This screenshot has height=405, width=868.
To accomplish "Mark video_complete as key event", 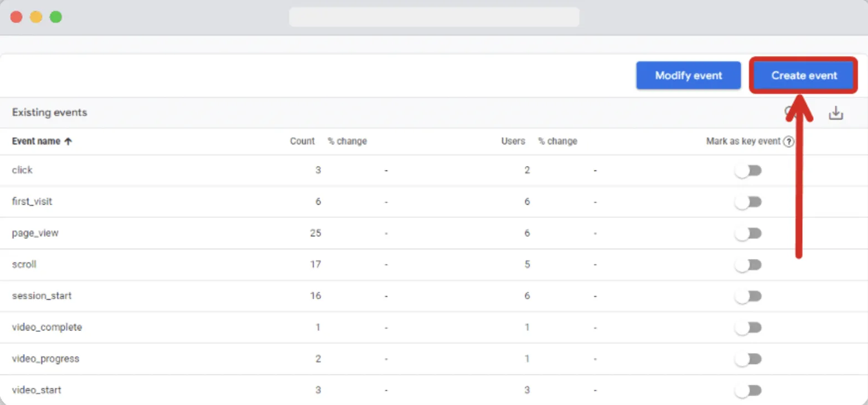I will (x=748, y=328).
